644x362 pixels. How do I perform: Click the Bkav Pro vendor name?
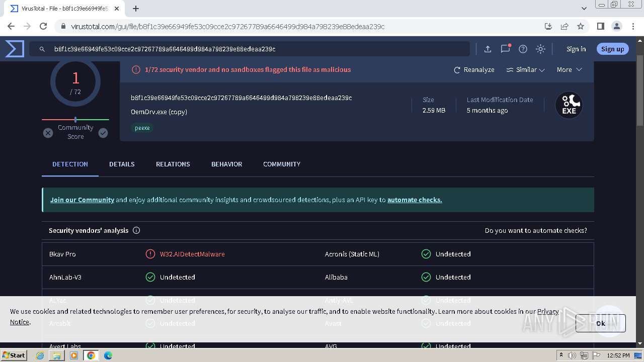(x=62, y=254)
